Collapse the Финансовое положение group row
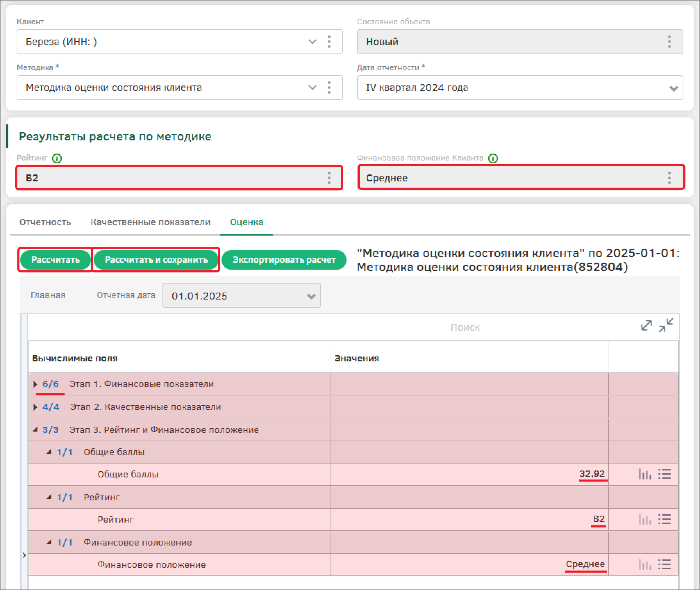Screen dimensions: 700x590 coord(49,542)
